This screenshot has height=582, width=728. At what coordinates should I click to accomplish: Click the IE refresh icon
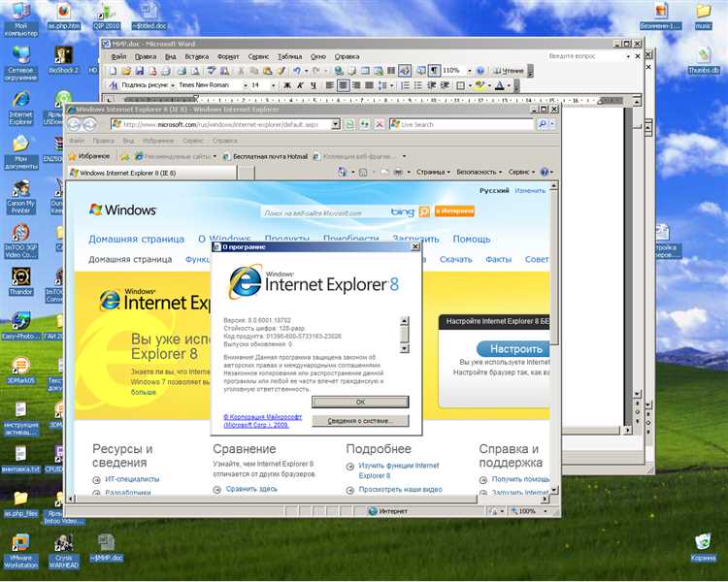[364, 124]
